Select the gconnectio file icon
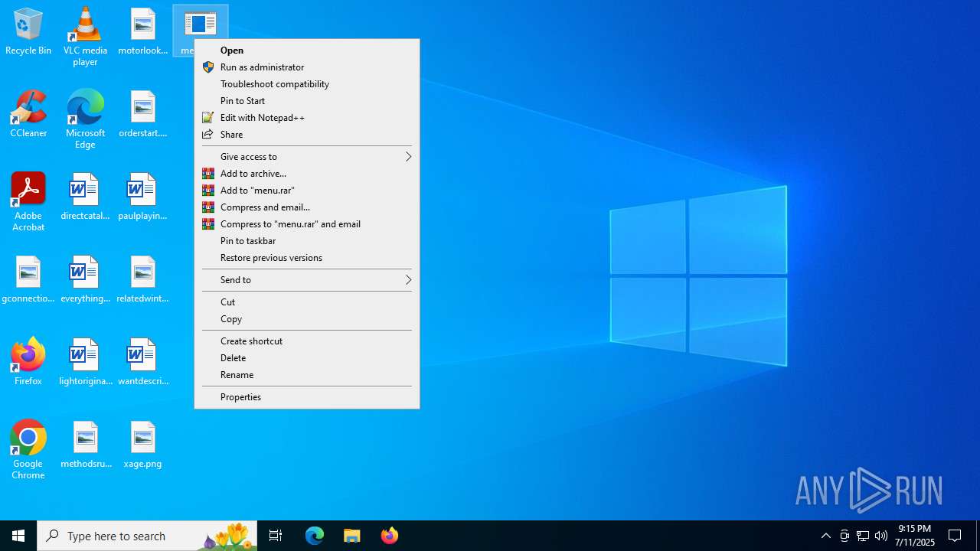This screenshot has width=980, height=551. 28,280
